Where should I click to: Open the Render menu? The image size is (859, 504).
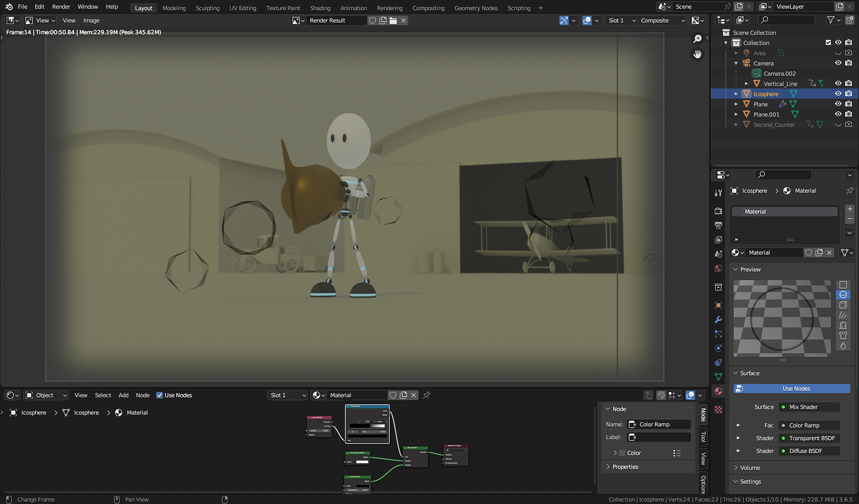61,7
